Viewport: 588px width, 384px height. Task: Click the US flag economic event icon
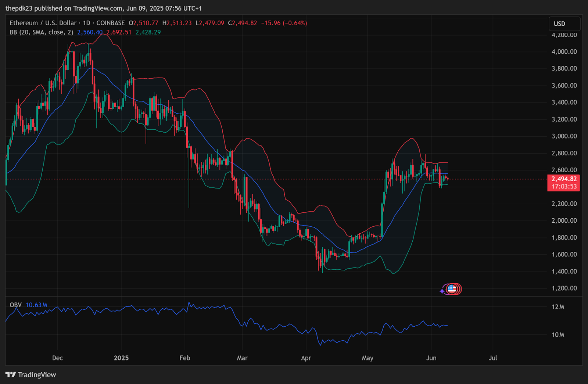(452, 289)
